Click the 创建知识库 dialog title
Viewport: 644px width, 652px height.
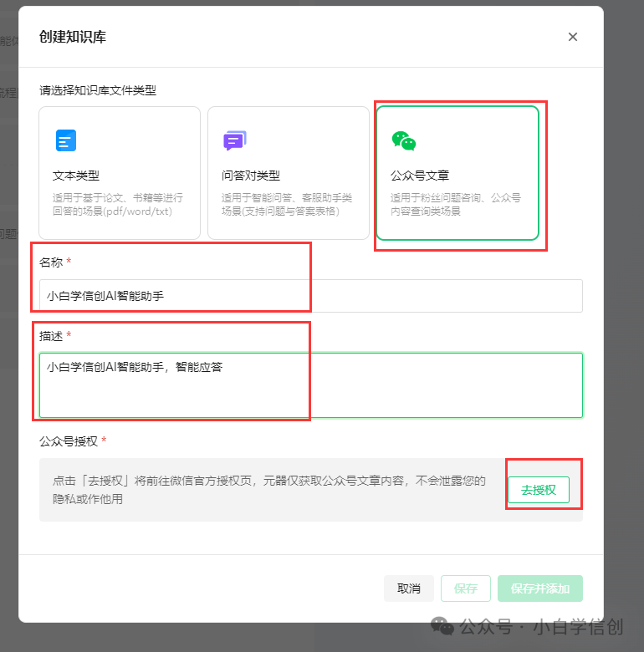73,37
